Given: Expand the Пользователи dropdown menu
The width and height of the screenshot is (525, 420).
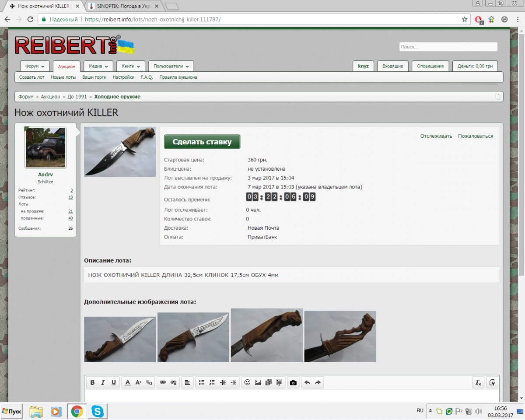Looking at the screenshot, I should click(171, 66).
